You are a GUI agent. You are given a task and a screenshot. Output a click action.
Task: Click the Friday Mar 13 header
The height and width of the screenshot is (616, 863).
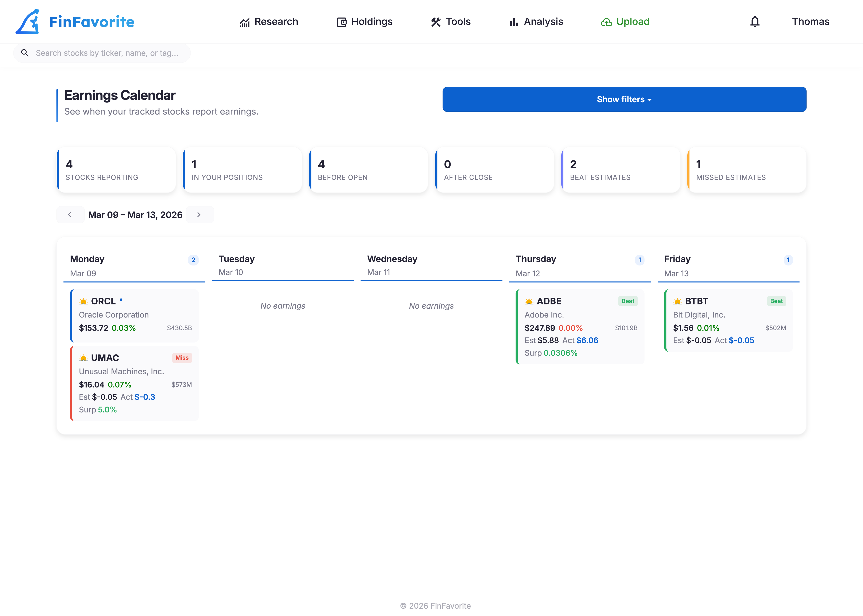tap(728, 266)
